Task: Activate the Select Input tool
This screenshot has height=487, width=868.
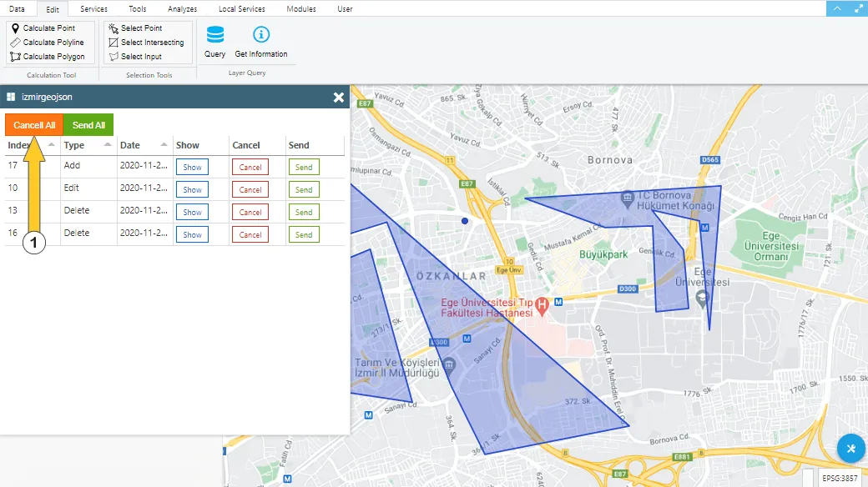Action: tap(135, 57)
